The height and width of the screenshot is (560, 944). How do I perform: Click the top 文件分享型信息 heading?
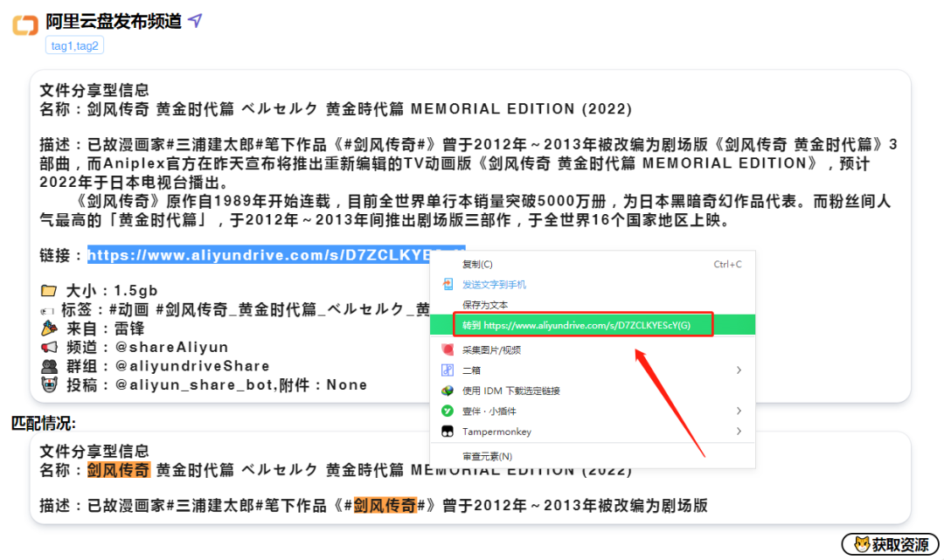pyautogui.click(x=94, y=90)
